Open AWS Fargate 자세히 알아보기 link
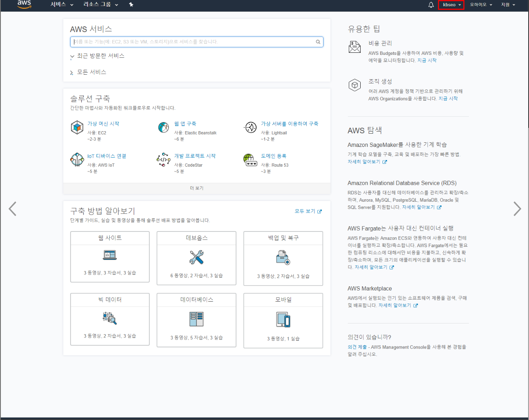The width and height of the screenshot is (529, 420). coord(374,267)
